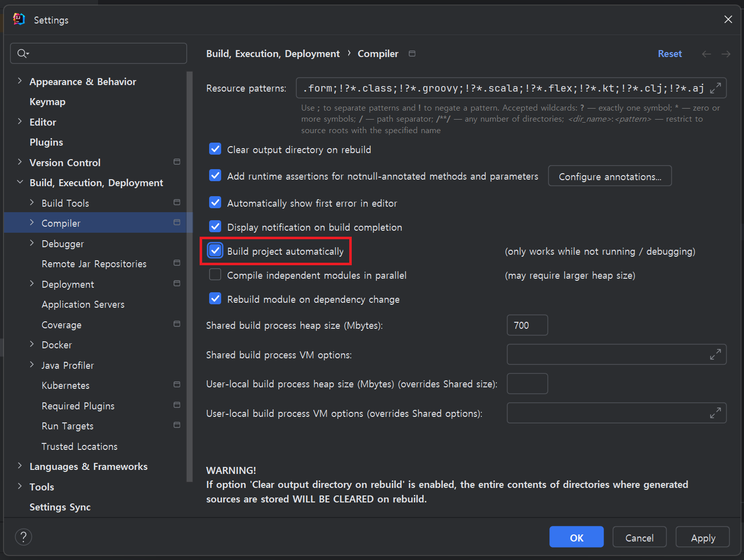Collapse the Build, Execution, Deployment section
Image resolution: width=744 pixels, height=560 pixels.
20,182
